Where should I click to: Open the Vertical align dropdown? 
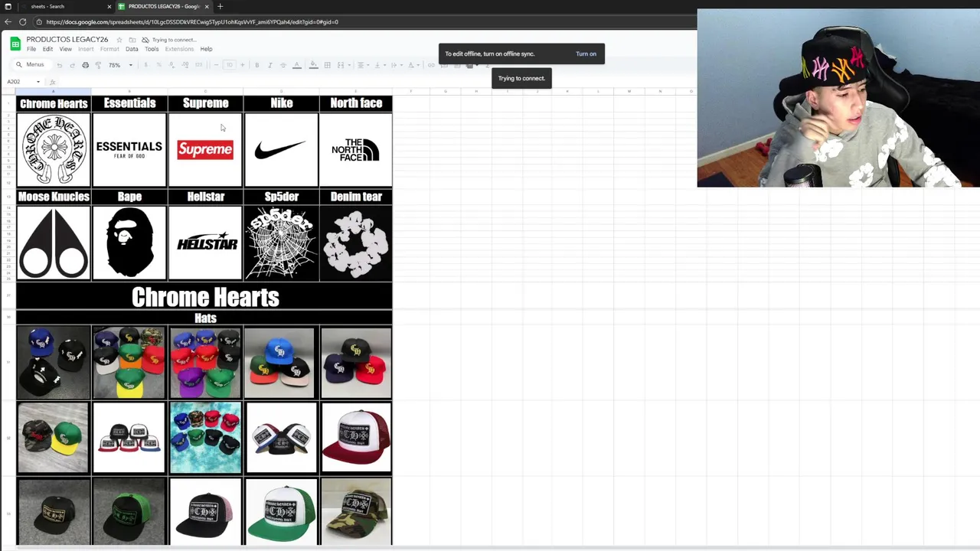pyautogui.click(x=380, y=65)
